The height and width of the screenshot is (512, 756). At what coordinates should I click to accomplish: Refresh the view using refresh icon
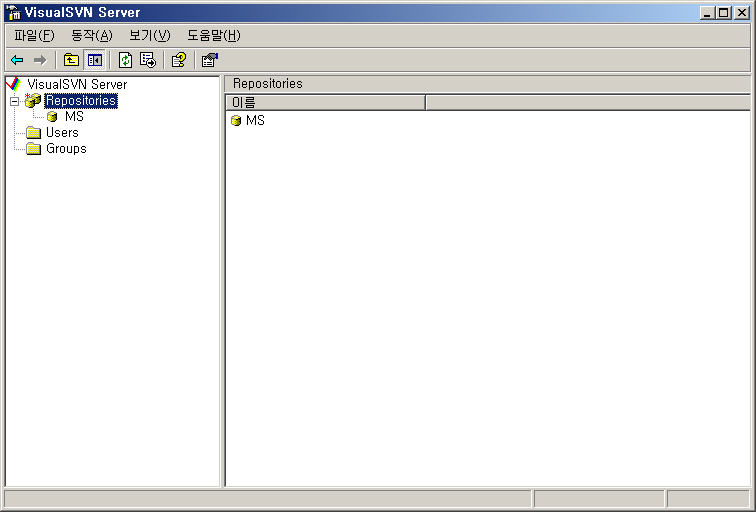click(125, 60)
